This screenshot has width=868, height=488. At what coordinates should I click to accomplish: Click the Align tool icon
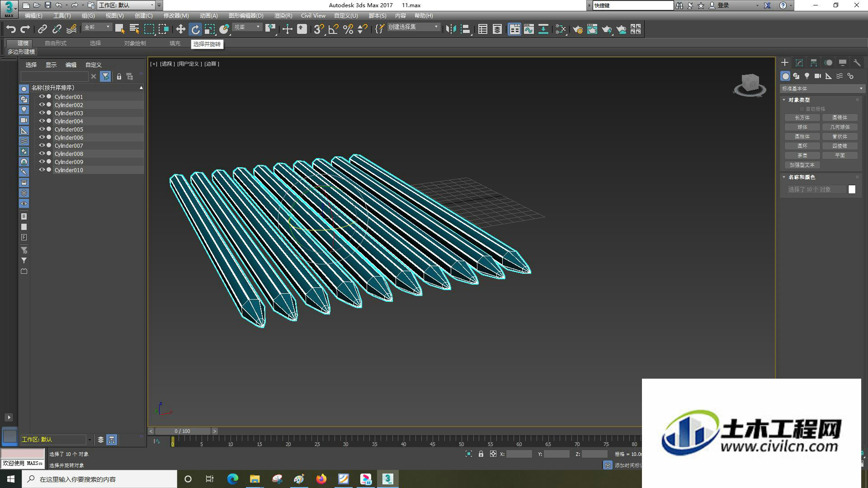point(465,29)
